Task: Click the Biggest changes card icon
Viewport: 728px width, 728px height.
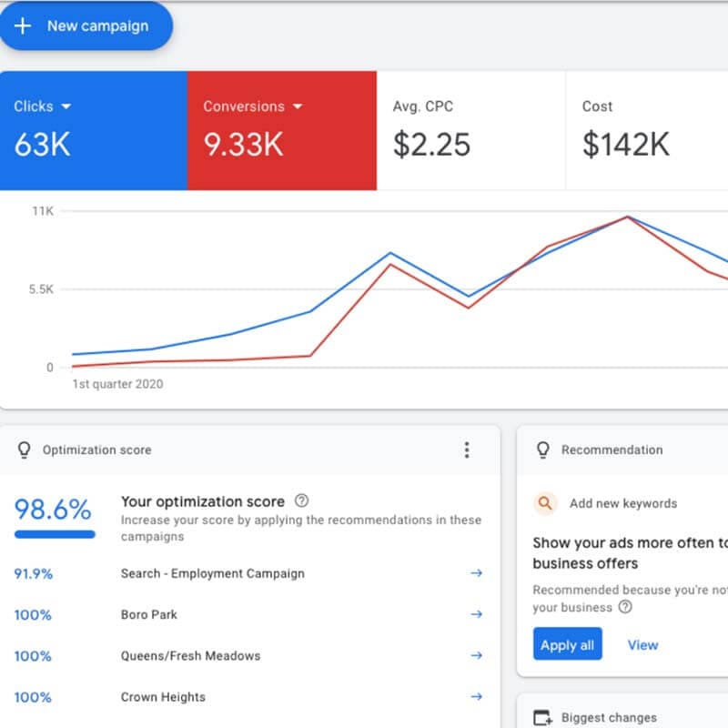Action: pyautogui.click(x=543, y=718)
